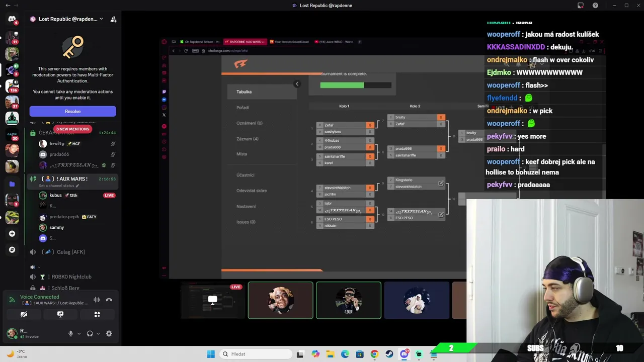Open microphone input options arrow
Image resolution: width=644 pixels, height=362 pixels.
(x=79, y=333)
